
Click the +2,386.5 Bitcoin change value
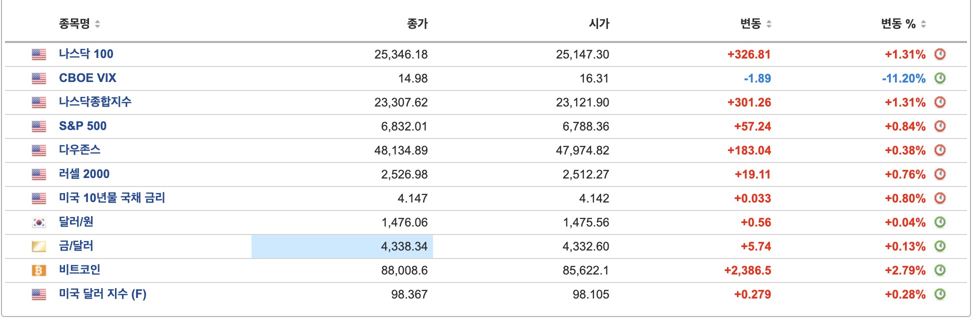point(747,270)
